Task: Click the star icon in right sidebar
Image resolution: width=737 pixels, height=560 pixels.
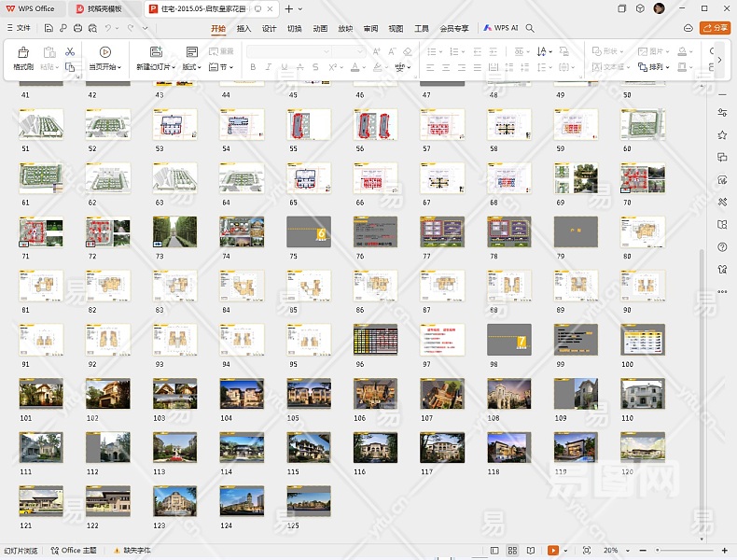Action: (722, 135)
